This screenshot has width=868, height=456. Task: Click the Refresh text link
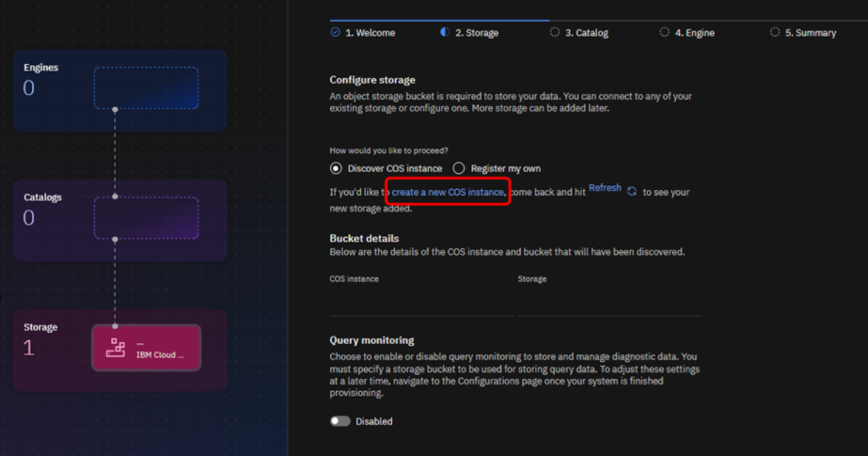605,188
